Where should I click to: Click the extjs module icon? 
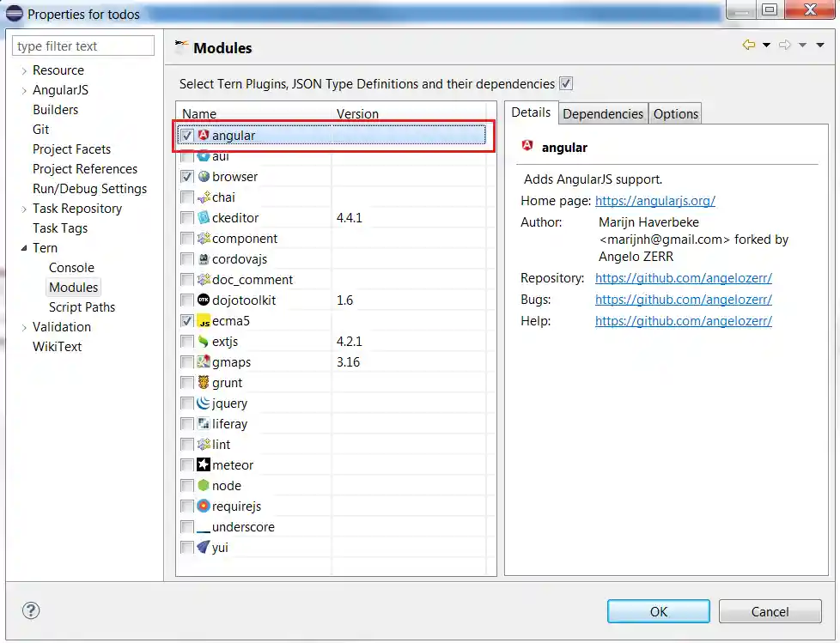click(204, 341)
